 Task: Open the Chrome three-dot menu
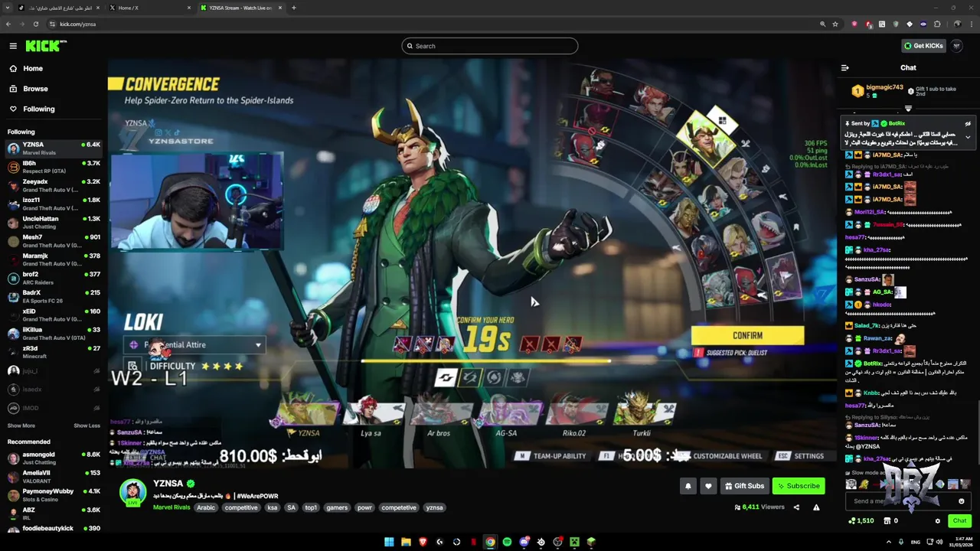click(970, 24)
